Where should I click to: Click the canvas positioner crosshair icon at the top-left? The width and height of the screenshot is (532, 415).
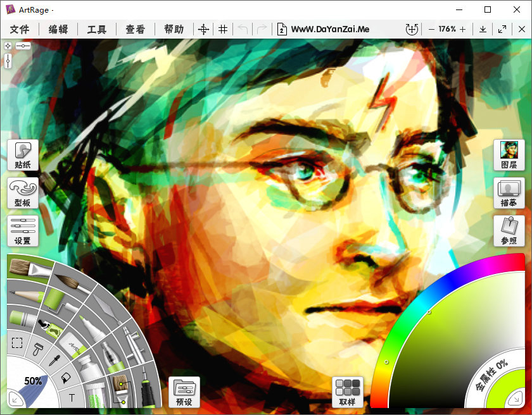point(8,46)
